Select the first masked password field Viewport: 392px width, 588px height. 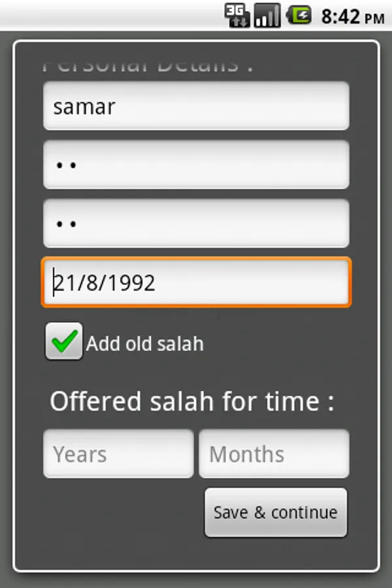pos(196,165)
